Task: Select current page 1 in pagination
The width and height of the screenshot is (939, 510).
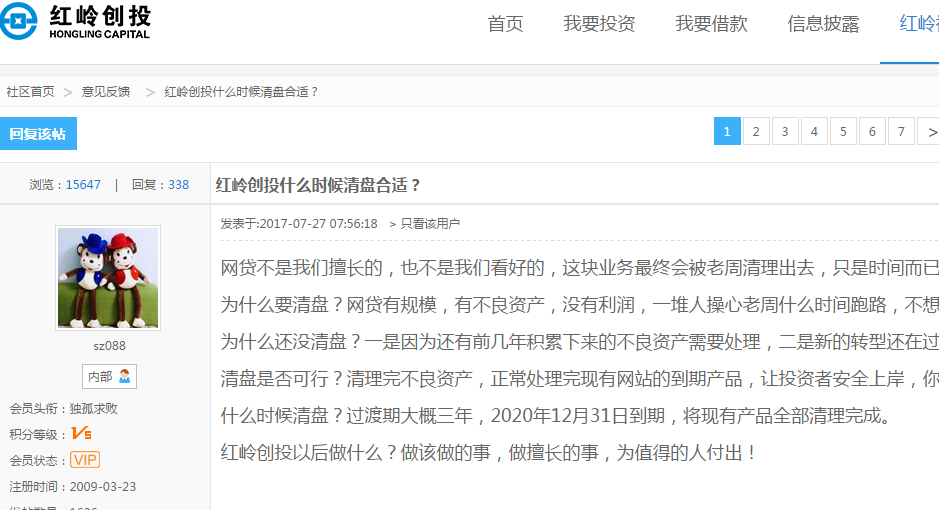Action: 727,132
